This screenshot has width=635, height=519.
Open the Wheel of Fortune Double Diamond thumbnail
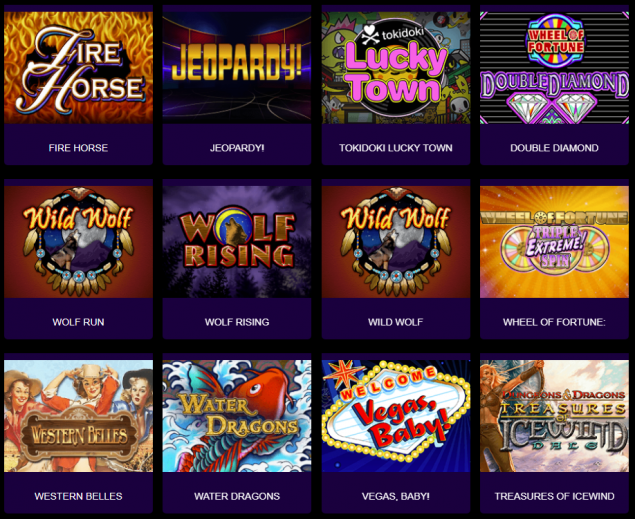click(554, 68)
